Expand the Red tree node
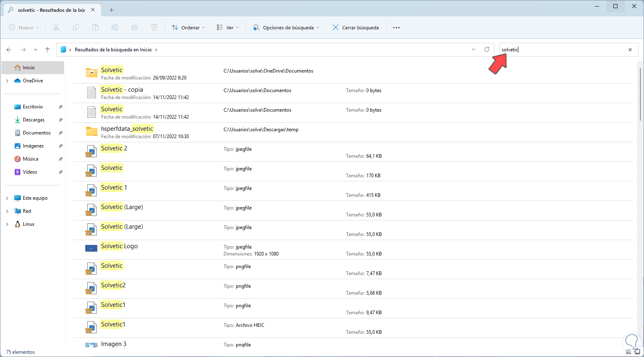 7,211
